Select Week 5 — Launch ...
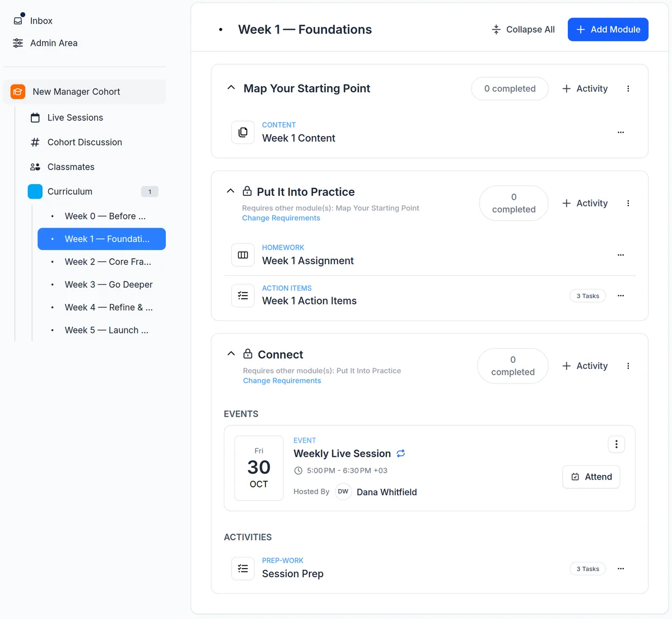The image size is (672, 619). [x=102, y=330]
